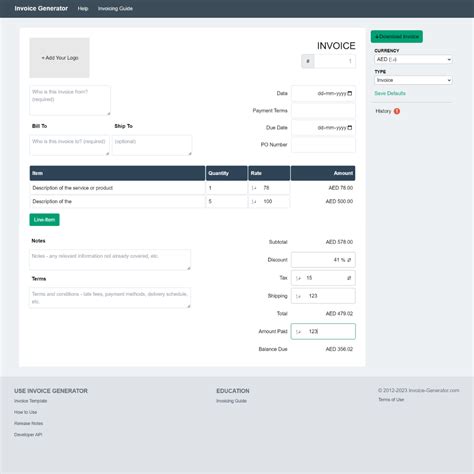The height and width of the screenshot is (474, 474).
Task: Click the invoice number field
Action: (x=335, y=61)
